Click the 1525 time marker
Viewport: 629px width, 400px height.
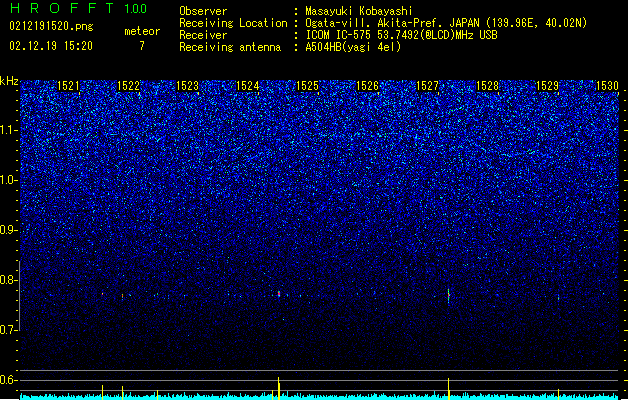pyautogui.click(x=307, y=86)
